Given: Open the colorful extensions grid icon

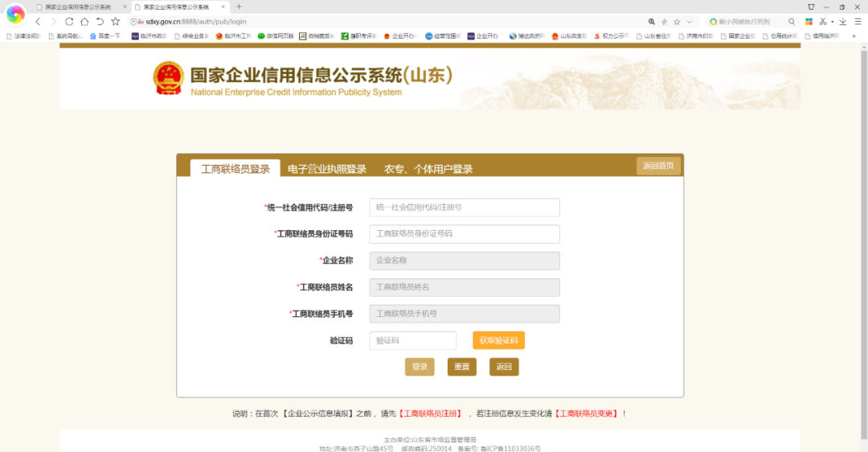Looking at the screenshot, I should (x=809, y=22).
